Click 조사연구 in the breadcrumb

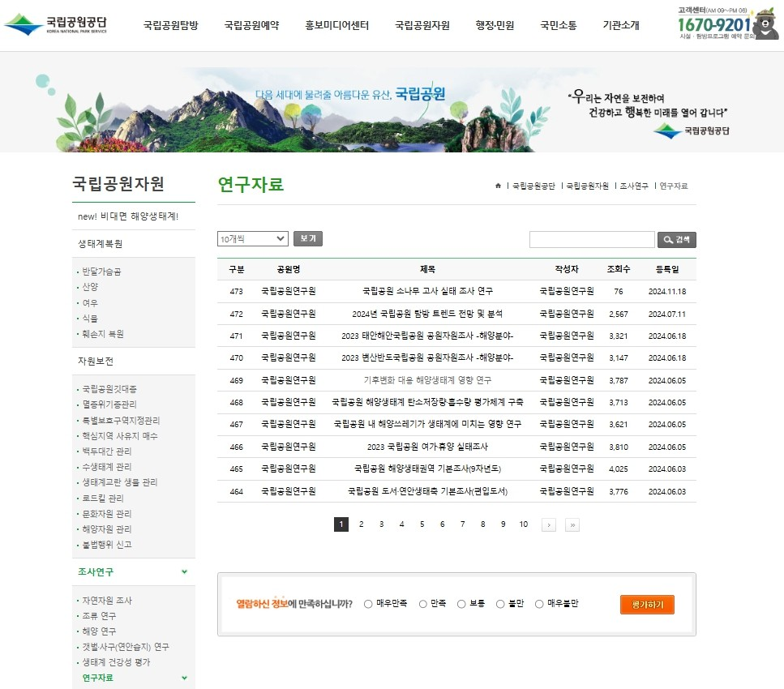634,186
